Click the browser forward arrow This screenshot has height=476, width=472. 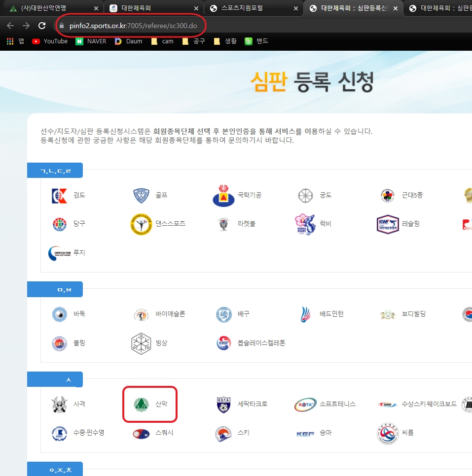coord(26,26)
